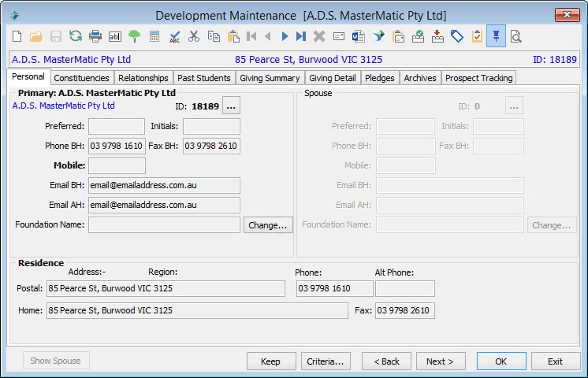588x378 pixels.
Task: Click the Primary Initials field
Action: point(211,126)
